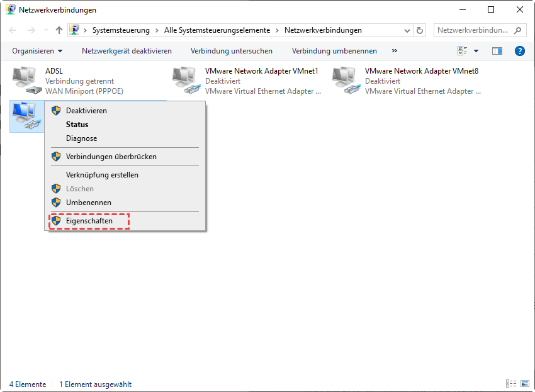
Task: Select Status in the context menu
Action: click(125, 125)
